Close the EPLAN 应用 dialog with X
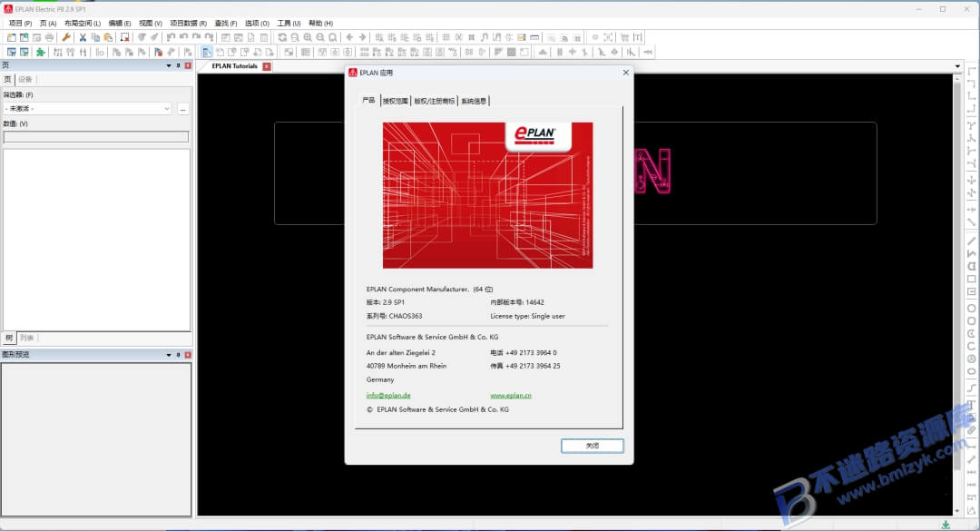Viewport: 980px width, 531px height. pyautogui.click(x=625, y=73)
